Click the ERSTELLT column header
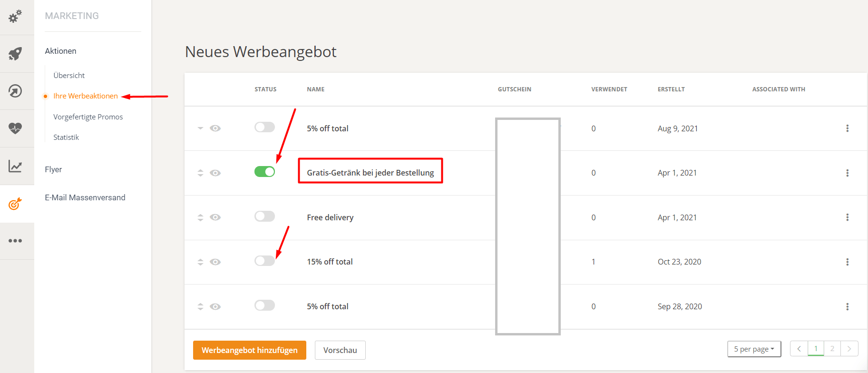Screen dimensions: 868x373 (x=671, y=89)
